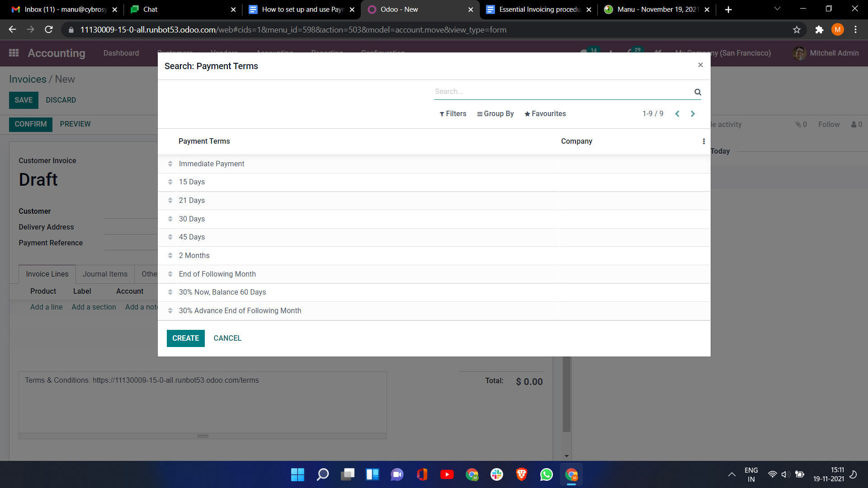Screen dimensions: 868x488
Task: Close the Search: Payment Terms dialog
Action: (700, 65)
